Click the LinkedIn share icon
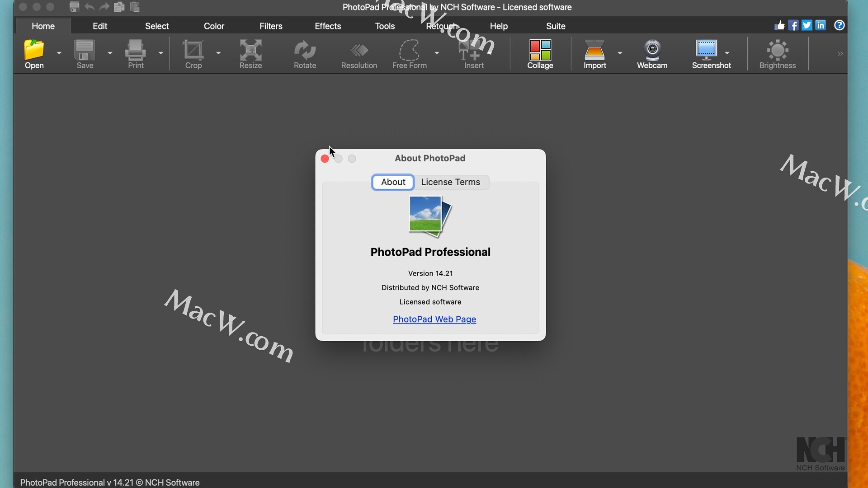868x488 pixels. (821, 25)
